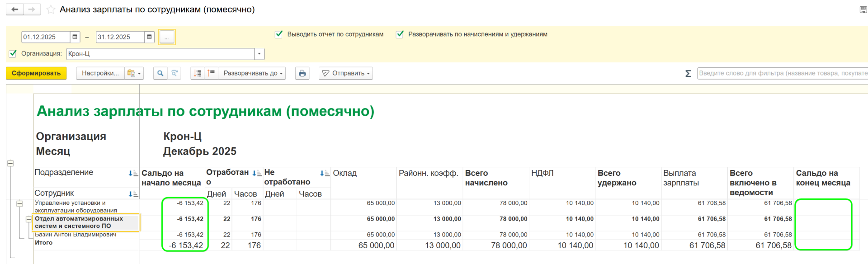The width and height of the screenshot is (868, 264).
Task: Select row Управление установки и эксплуатации оборудования
Action: point(86,207)
